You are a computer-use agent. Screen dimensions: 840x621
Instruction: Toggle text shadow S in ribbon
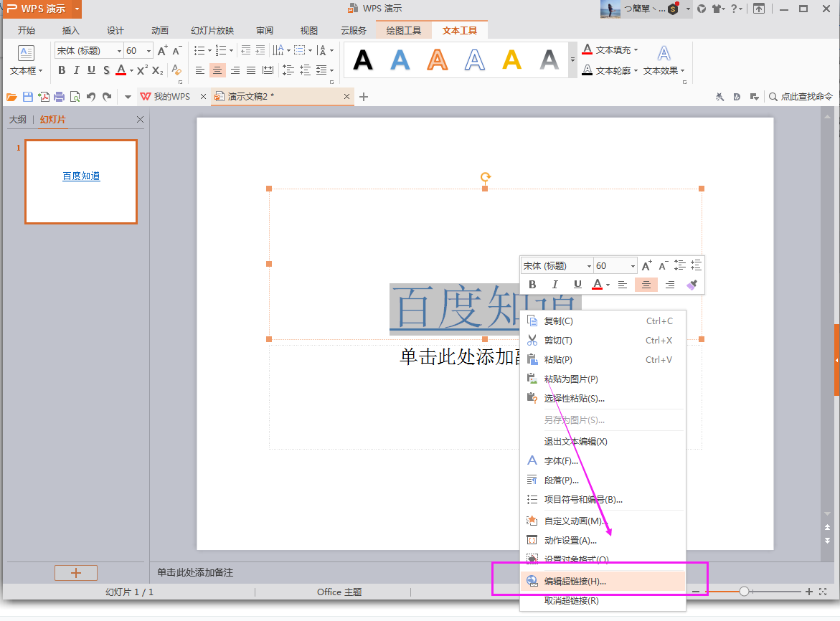click(107, 70)
